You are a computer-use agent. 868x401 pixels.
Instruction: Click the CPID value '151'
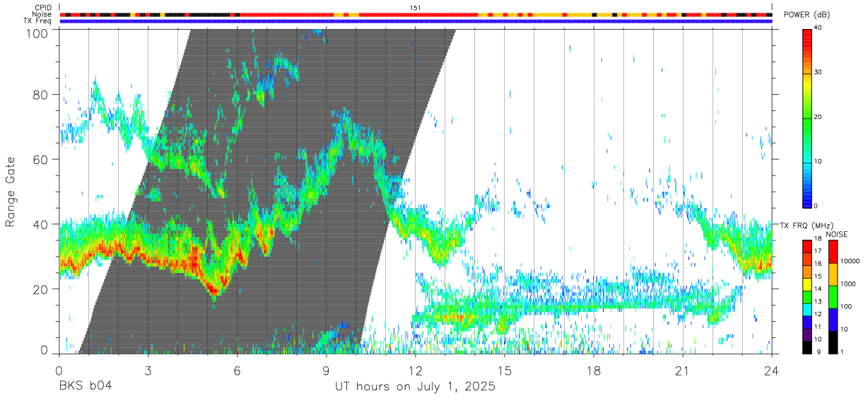tap(416, 8)
